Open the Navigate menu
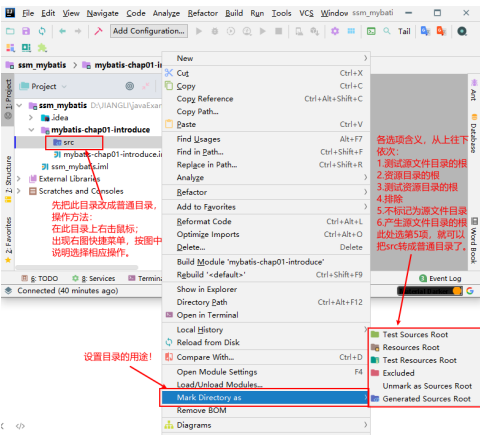The height and width of the screenshot is (443, 480). [x=103, y=13]
